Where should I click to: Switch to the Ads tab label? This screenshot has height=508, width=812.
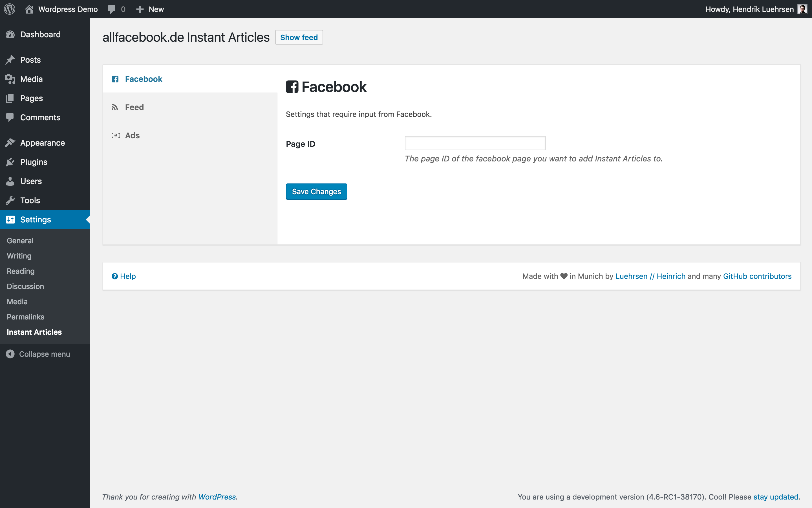coord(132,135)
